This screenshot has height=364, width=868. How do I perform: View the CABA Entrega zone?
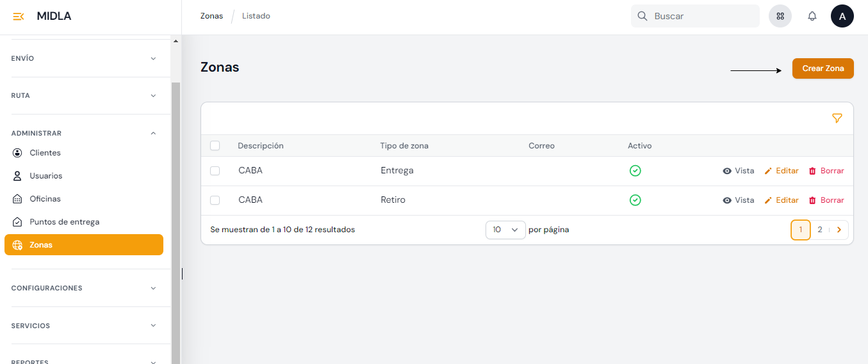738,171
